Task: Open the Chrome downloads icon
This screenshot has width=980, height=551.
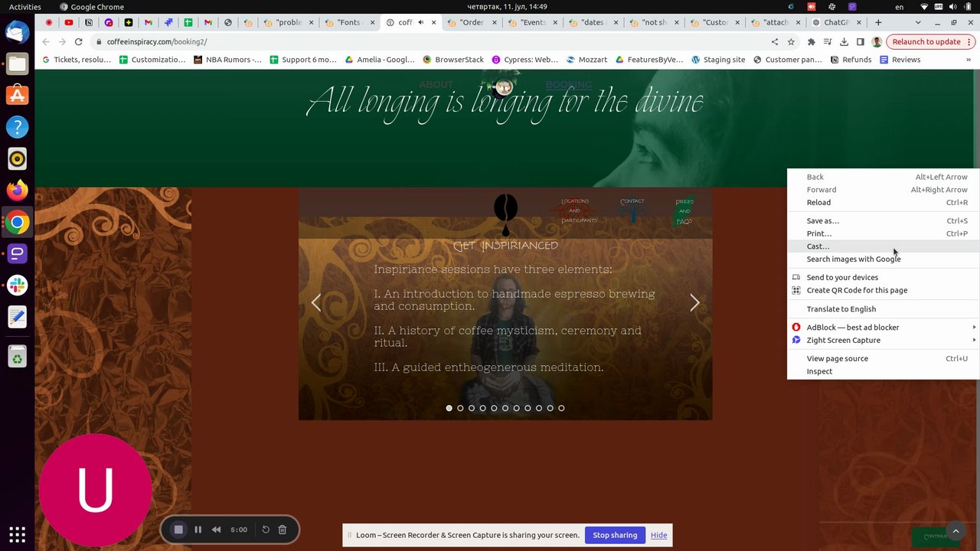Action: (844, 42)
